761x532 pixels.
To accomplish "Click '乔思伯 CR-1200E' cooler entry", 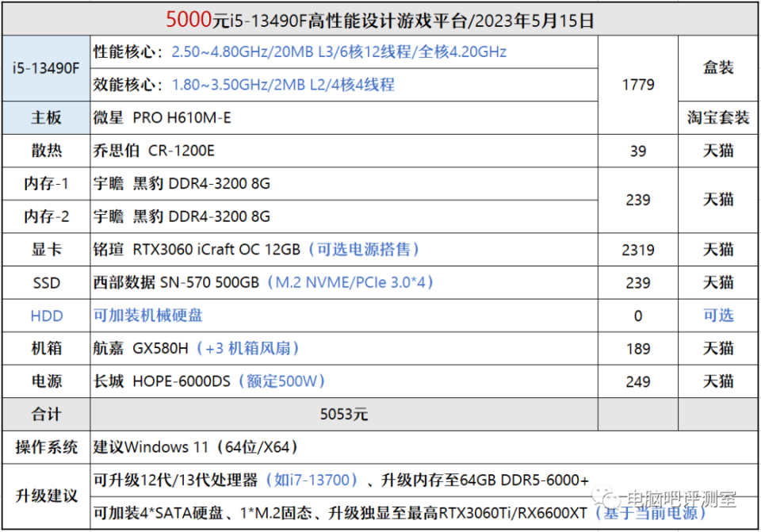I will [154, 151].
